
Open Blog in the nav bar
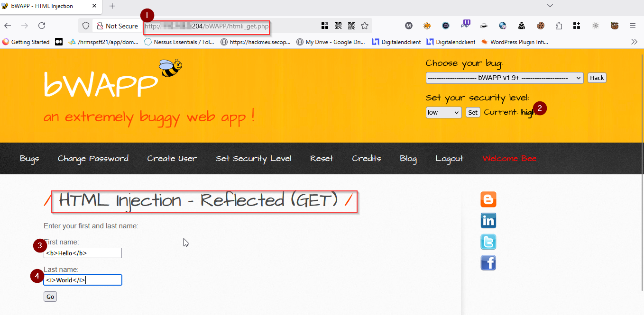[408, 159]
